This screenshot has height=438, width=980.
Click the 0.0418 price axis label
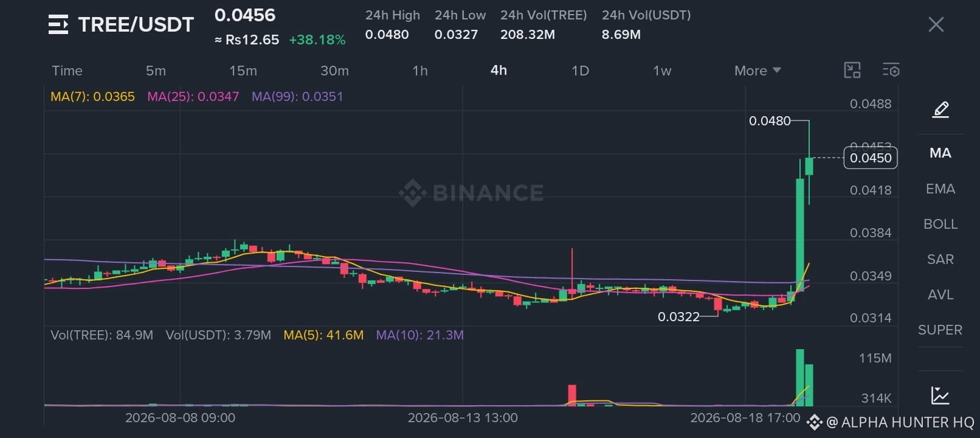(x=871, y=190)
